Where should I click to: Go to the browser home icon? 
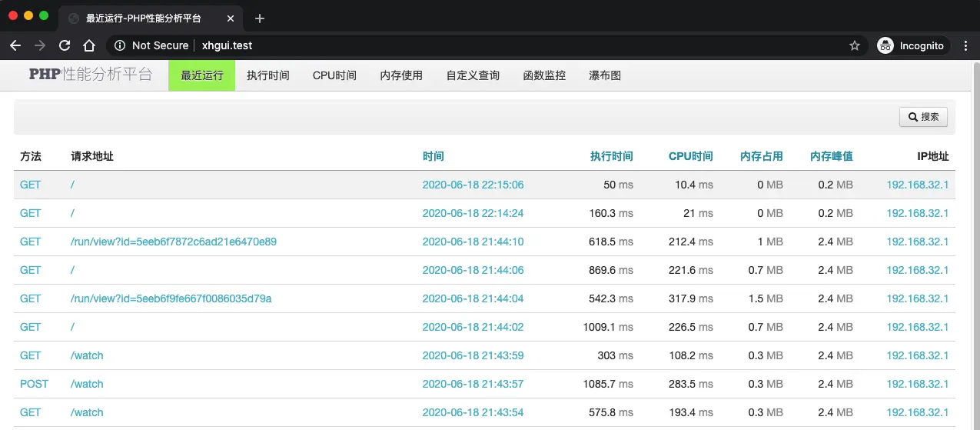click(x=89, y=45)
